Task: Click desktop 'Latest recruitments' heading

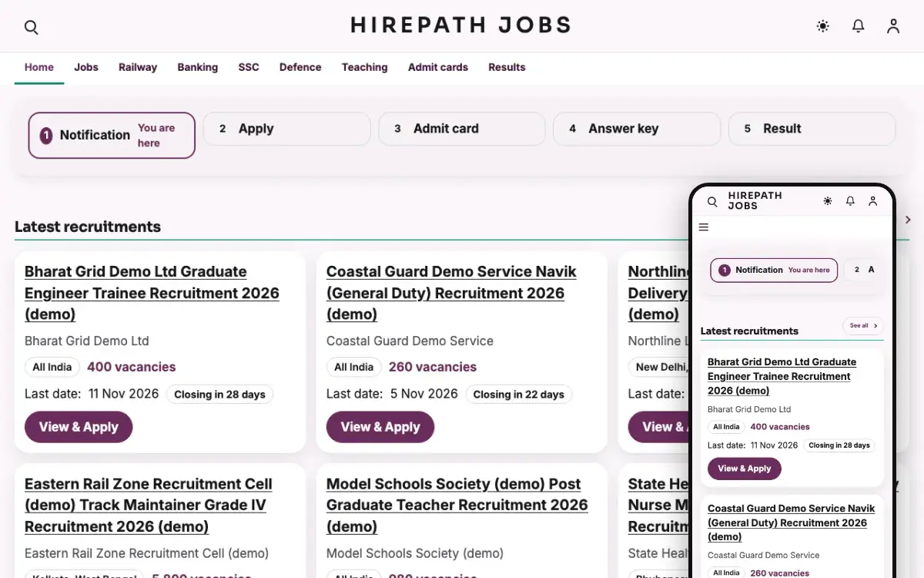Action: [88, 227]
